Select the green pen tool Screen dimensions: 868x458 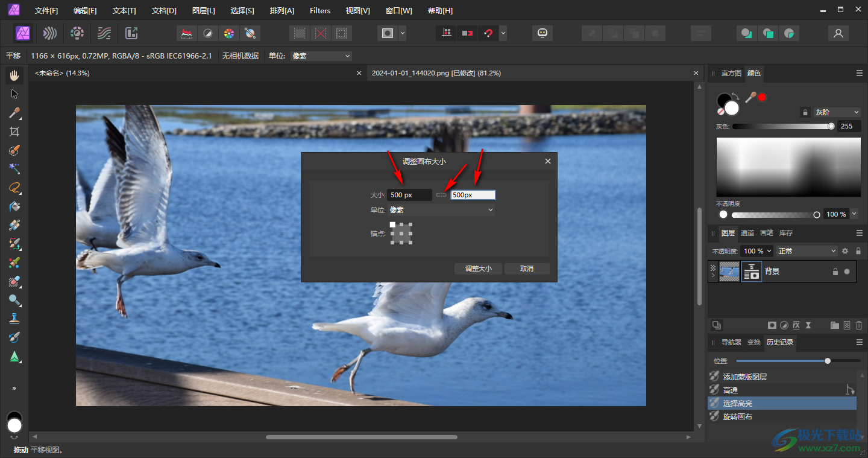pyautogui.click(x=14, y=356)
